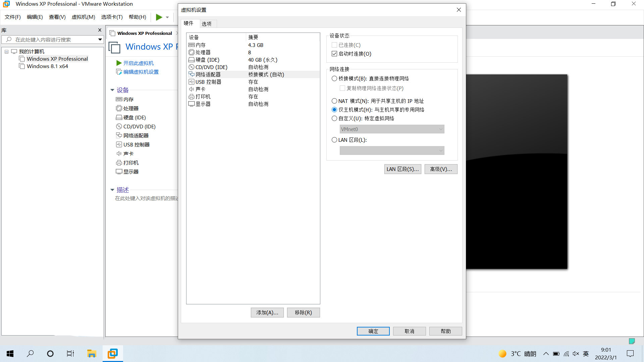Viewport: 644px width, 362px height.
Task: Check the 'Connected' (已连接) checkbox
Action: (x=334, y=45)
